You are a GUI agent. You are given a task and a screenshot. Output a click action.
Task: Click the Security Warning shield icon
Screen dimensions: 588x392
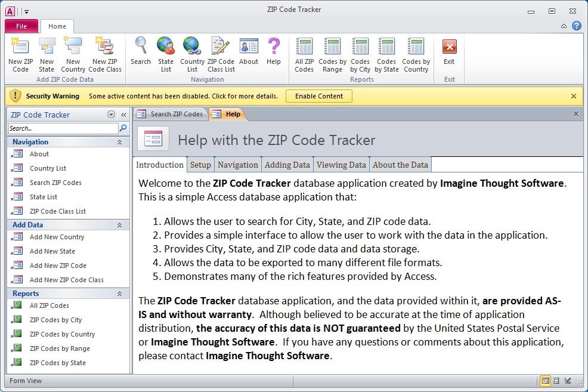(15, 95)
